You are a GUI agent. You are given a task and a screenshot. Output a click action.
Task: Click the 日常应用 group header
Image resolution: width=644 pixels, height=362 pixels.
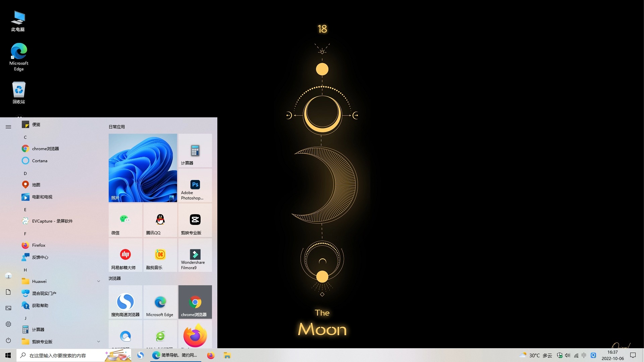(x=117, y=127)
